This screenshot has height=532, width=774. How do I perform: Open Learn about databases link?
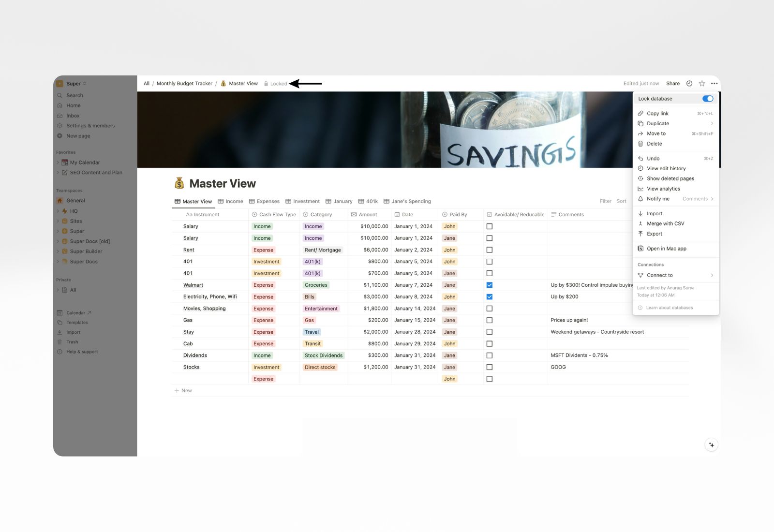(x=665, y=308)
